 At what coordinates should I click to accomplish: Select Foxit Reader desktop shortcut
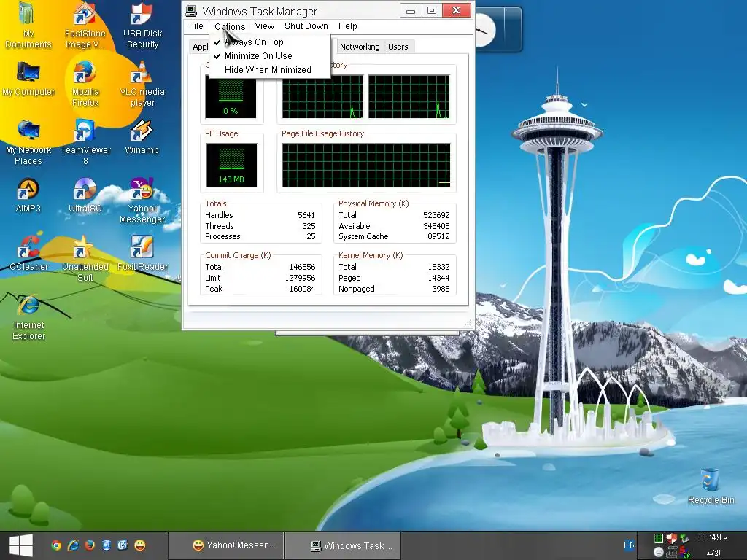coord(142,253)
